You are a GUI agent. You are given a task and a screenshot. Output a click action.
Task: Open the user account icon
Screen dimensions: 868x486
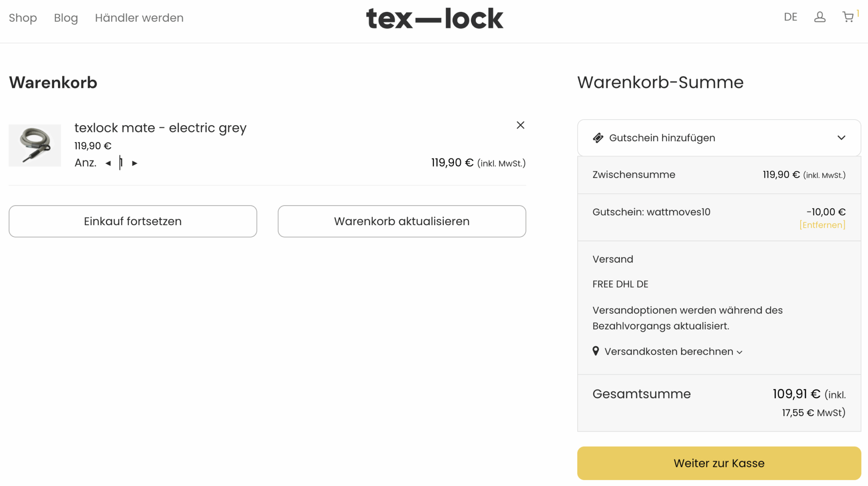(x=820, y=17)
